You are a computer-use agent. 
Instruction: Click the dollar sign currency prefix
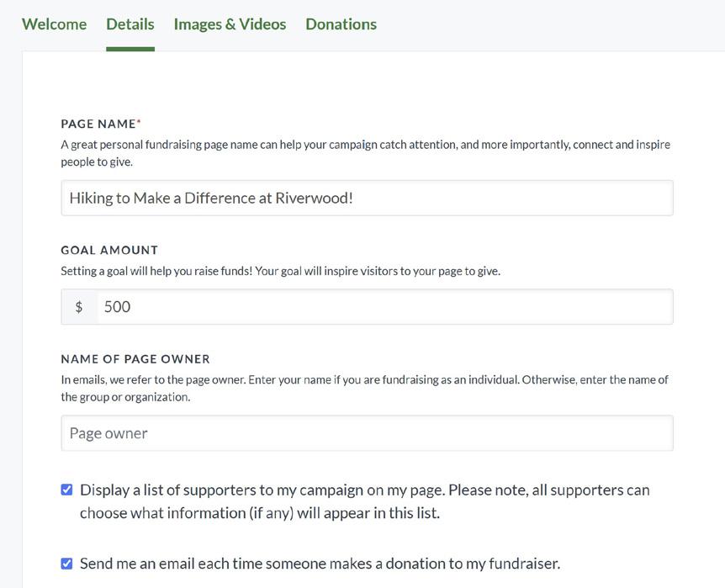point(79,307)
